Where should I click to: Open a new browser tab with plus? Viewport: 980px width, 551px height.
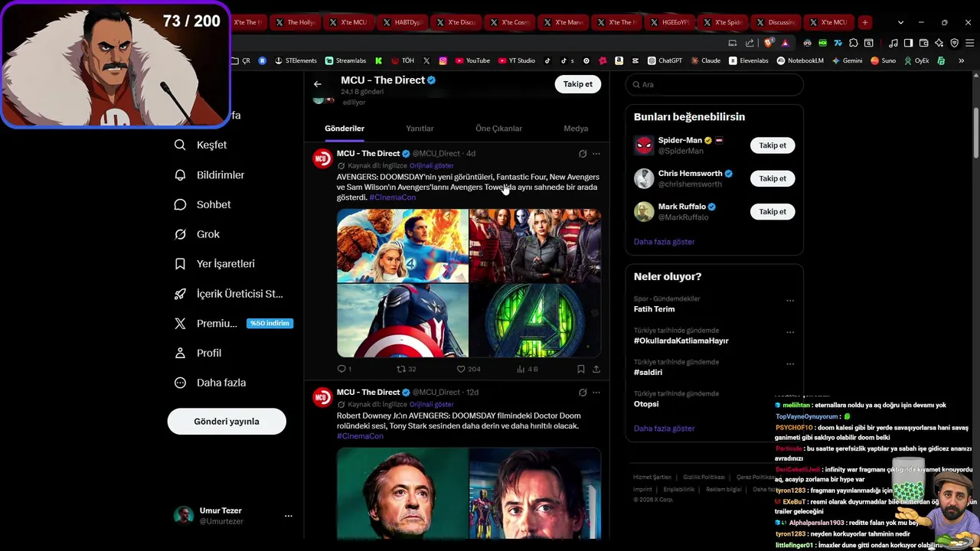(x=864, y=22)
